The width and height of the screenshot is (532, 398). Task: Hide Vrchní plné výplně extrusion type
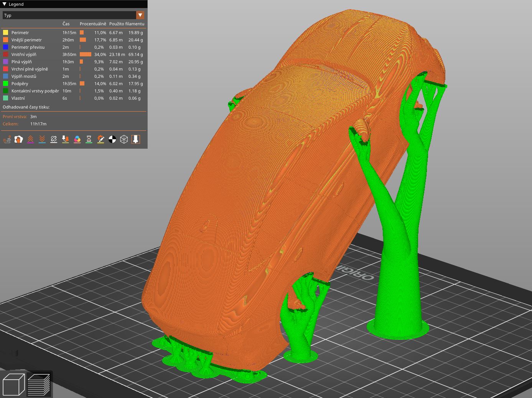click(73, 69)
